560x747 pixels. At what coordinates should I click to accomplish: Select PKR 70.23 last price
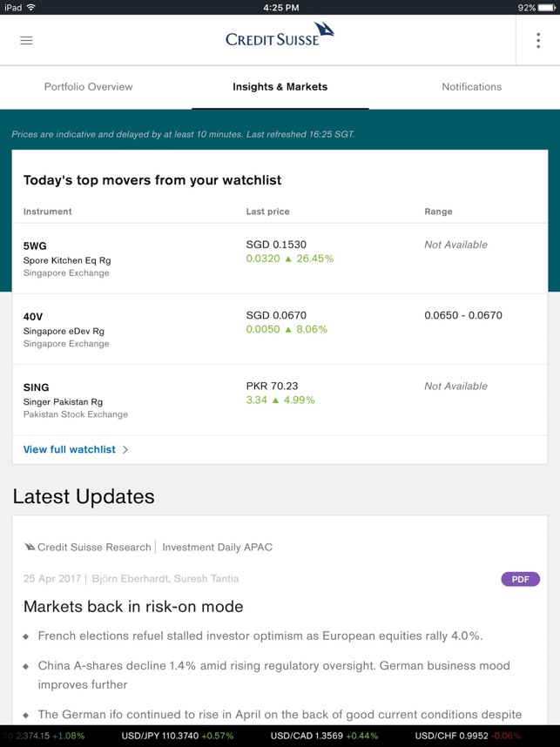pyautogui.click(x=271, y=386)
